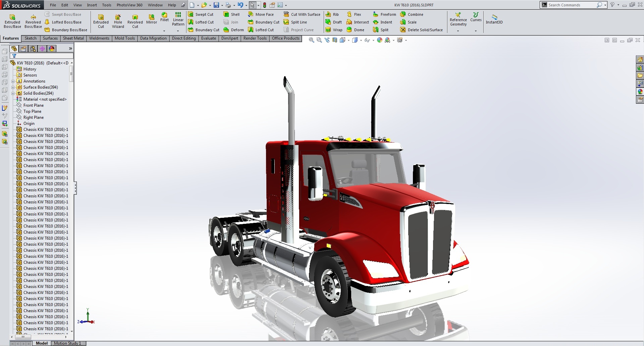644x346 pixels.
Task: Toggle the Select arrow tool
Action: (x=252, y=5)
